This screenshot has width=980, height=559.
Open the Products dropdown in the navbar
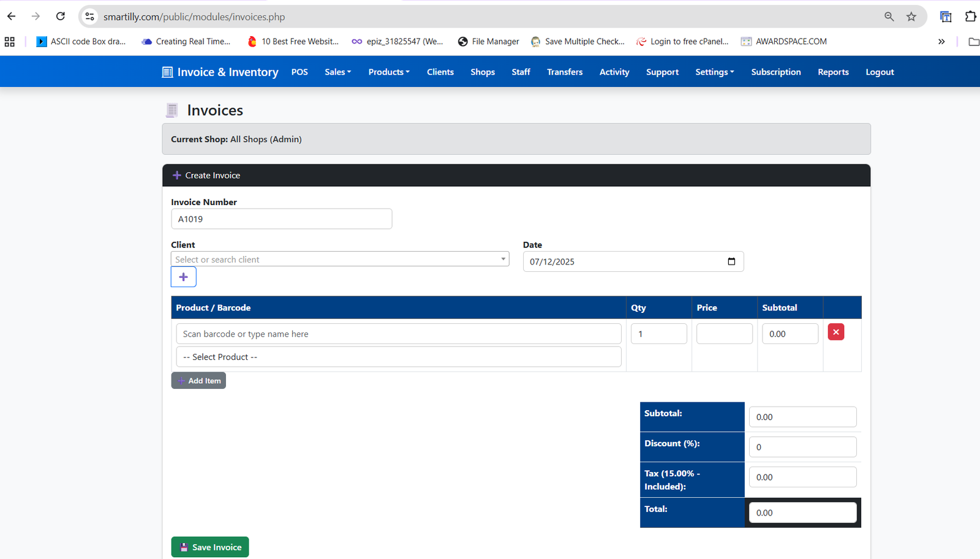[x=388, y=72]
